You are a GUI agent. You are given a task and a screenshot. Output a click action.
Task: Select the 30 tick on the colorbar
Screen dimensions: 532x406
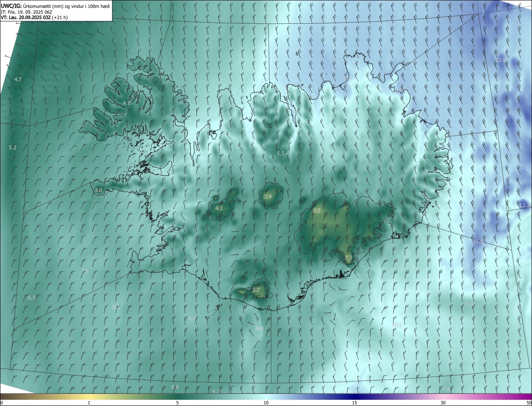443,403
